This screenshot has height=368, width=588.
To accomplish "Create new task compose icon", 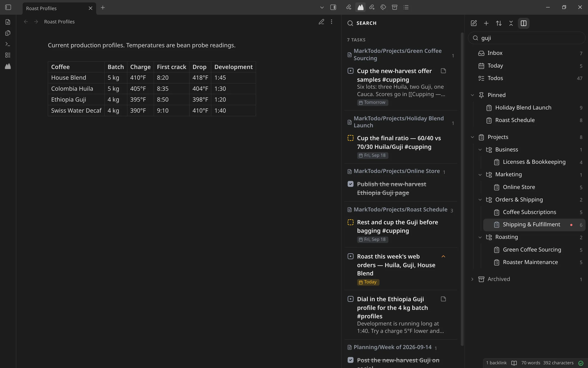I will (x=474, y=23).
